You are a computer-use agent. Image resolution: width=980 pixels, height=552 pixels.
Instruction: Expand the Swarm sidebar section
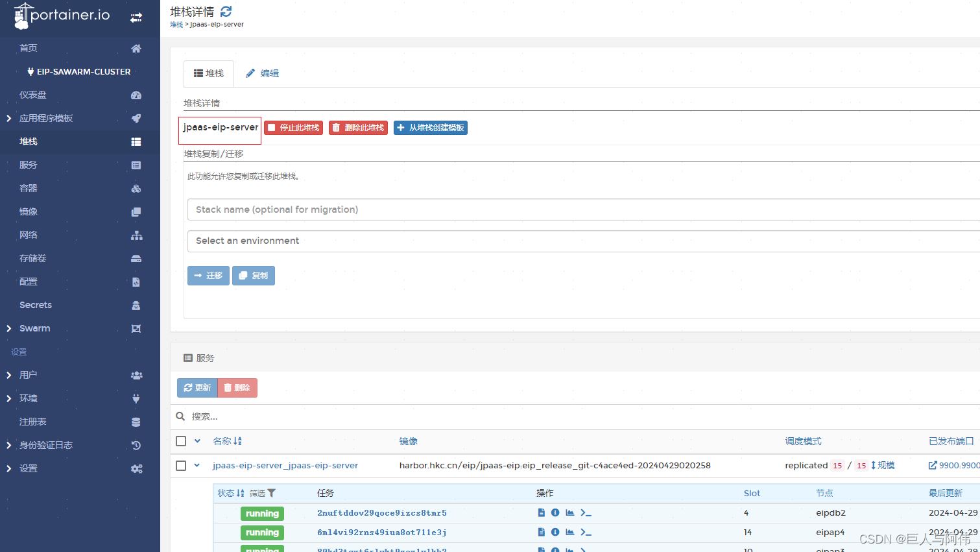point(8,329)
